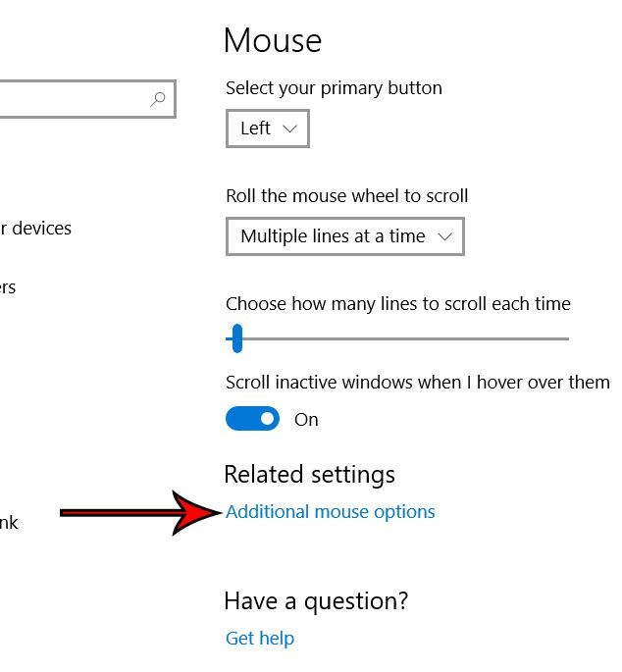Click Choose how many lines to scroll label
Screen dimensions: 622x672
pyautogui.click(x=397, y=304)
